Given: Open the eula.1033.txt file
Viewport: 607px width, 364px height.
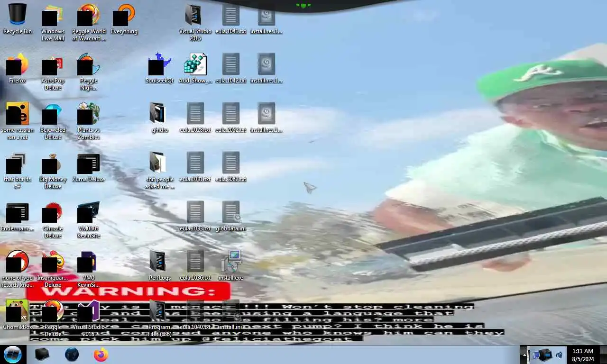Looking at the screenshot, I should coord(195,216).
